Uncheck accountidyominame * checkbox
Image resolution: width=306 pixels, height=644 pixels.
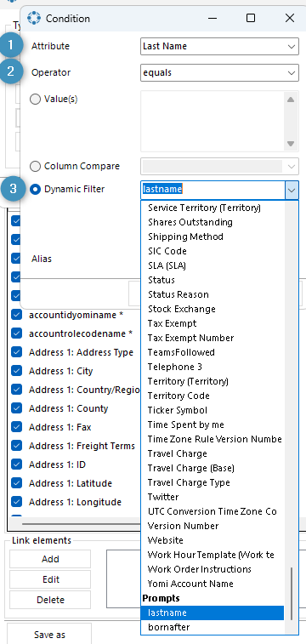pos(16,315)
